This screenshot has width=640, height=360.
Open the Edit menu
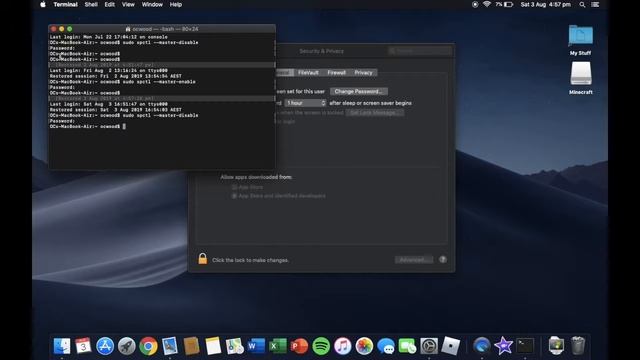[x=109, y=4]
